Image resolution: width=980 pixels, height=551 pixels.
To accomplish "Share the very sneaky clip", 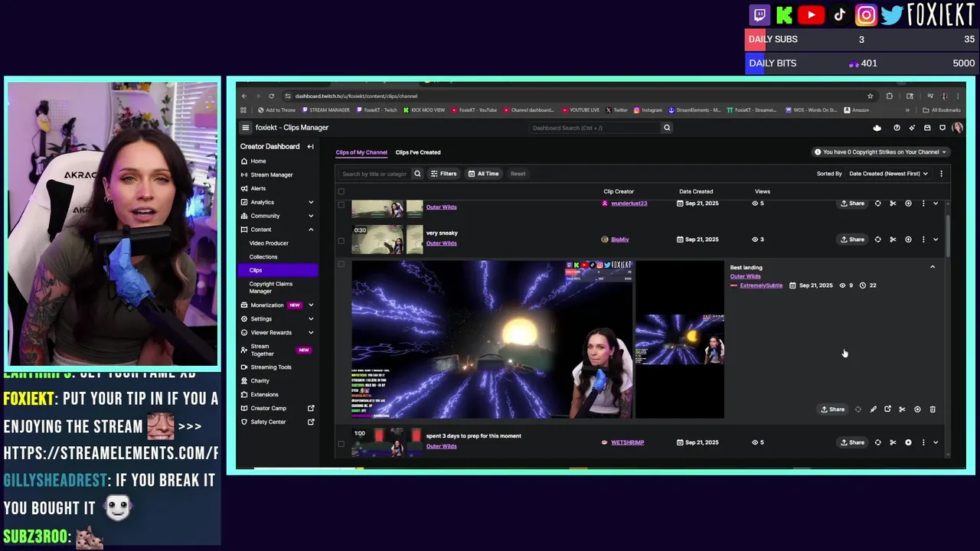I will [x=852, y=240].
